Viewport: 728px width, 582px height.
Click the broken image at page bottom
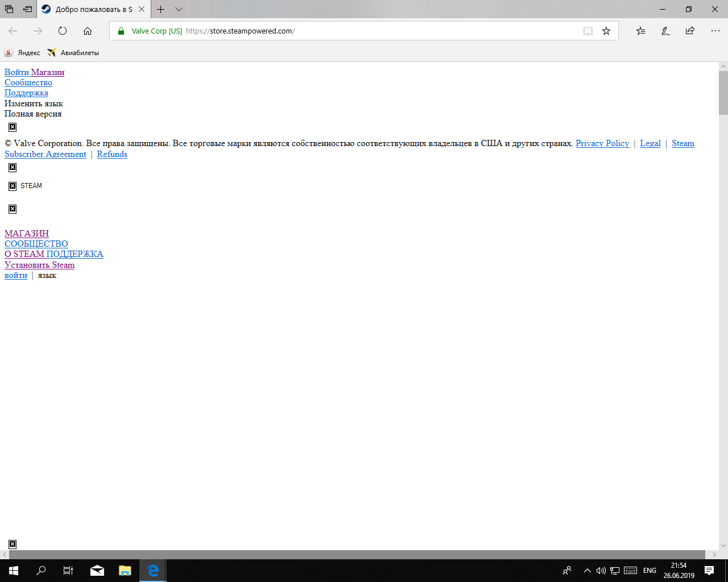point(13,544)
